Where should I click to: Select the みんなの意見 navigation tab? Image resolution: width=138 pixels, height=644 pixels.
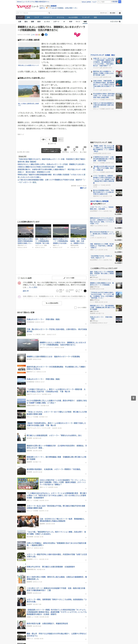click(73, 17)
